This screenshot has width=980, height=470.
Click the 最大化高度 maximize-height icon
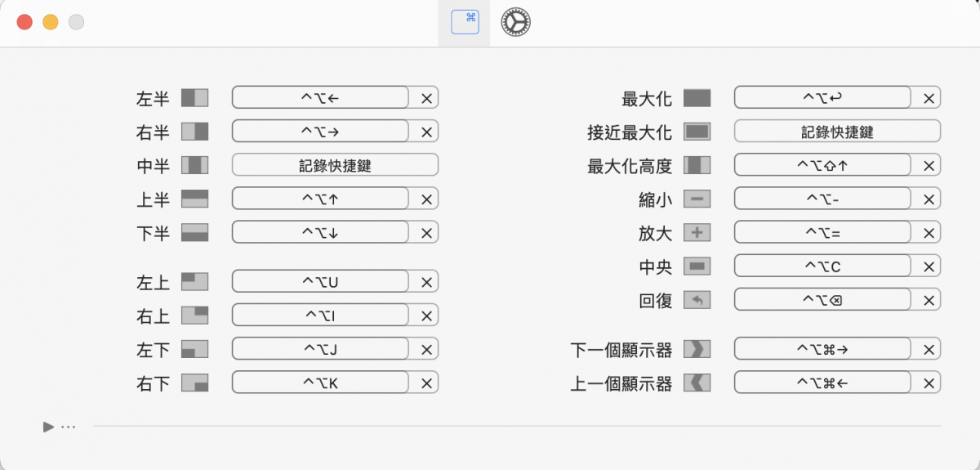click(697, 165)
